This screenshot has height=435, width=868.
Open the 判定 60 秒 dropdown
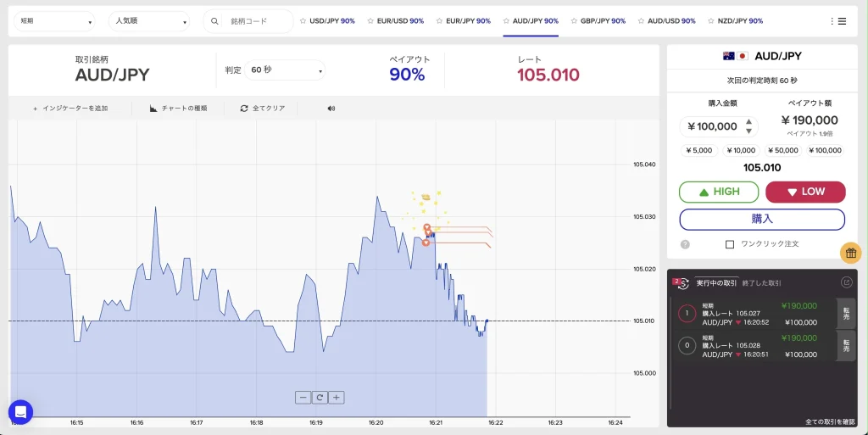tap(284, 70)
